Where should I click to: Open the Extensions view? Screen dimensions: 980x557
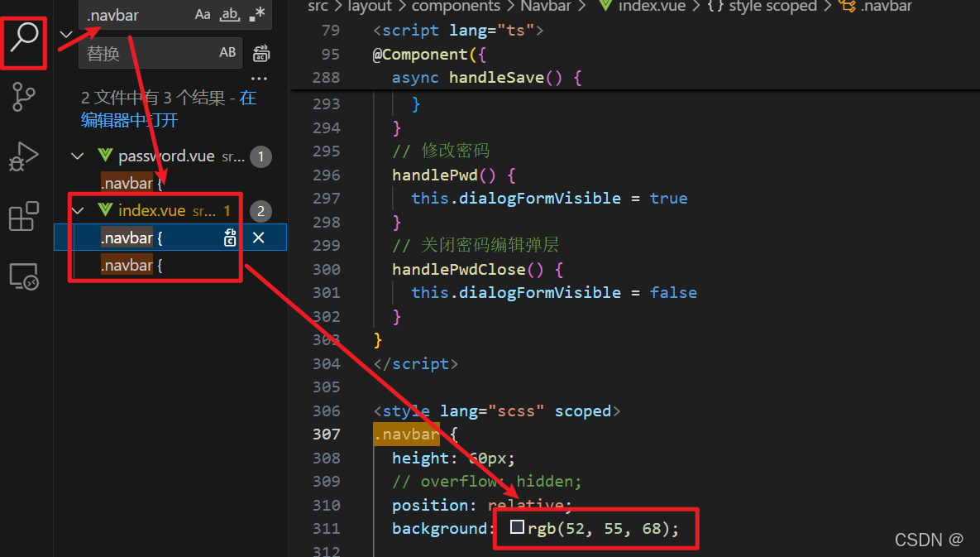pyautogui.click(x=24, y=216)
